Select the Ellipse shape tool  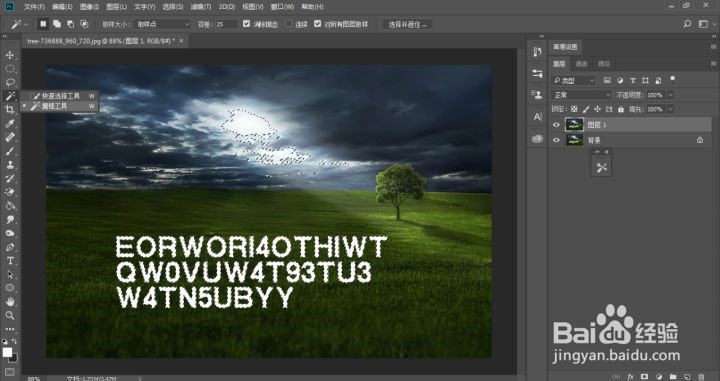[x=10, y=288]
